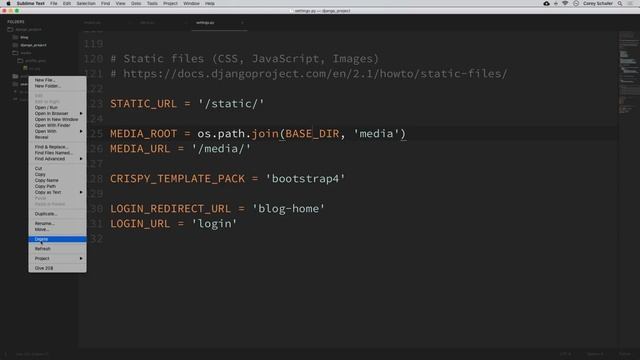Image resolution: width=640 pixels, height=360 pixels.
Task: Choose Delete in the context menu
Action: coord(57,239)
